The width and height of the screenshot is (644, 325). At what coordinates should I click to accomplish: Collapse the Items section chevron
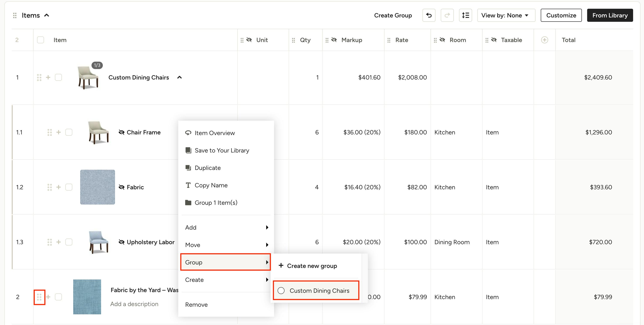pyautogui.click(x=46, y=15)
